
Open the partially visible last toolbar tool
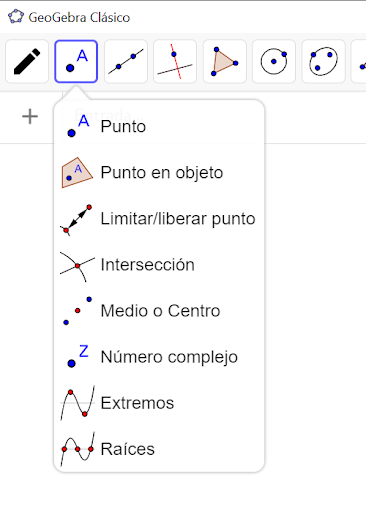[359, 61]
